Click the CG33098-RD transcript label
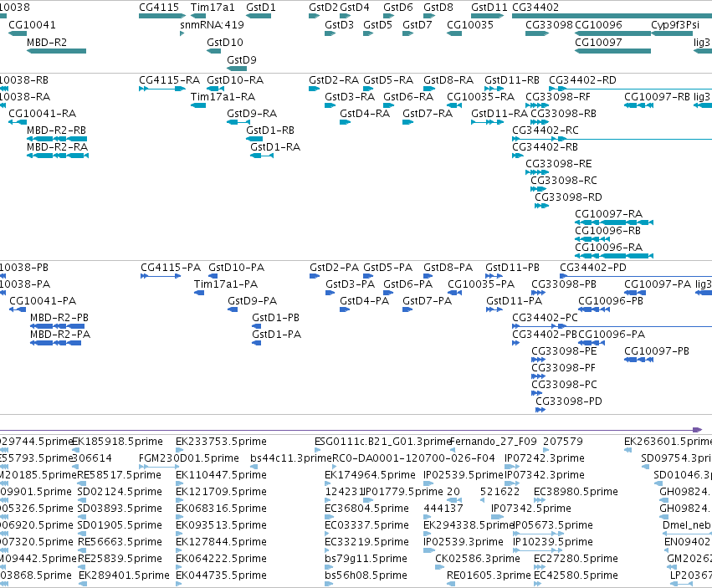 568,197
